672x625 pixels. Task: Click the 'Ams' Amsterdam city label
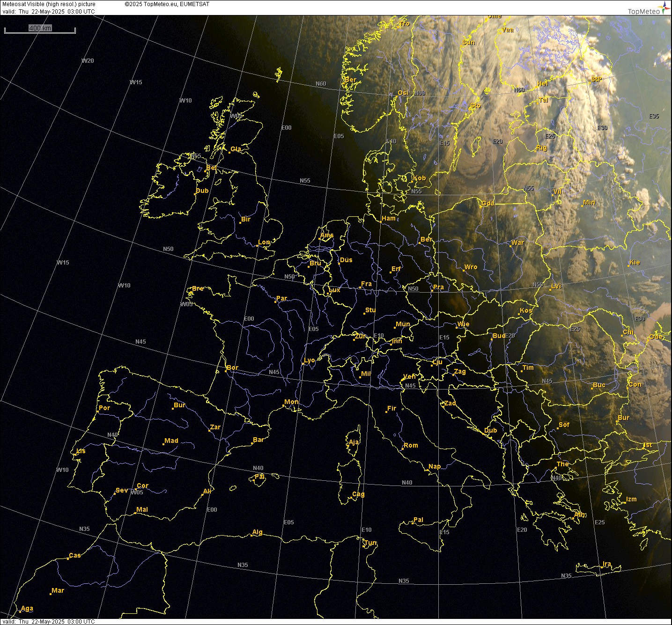327,235
